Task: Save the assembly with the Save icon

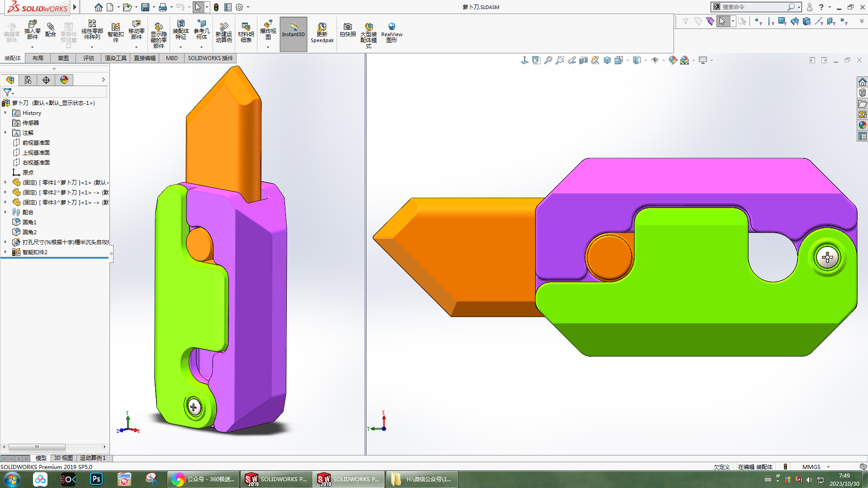Action: 145,7
